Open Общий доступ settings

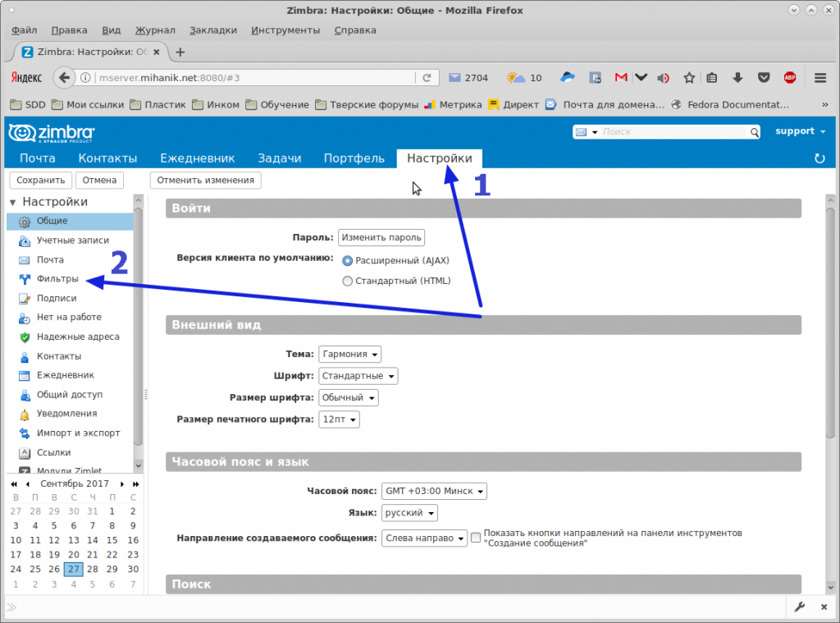point(70,395)
